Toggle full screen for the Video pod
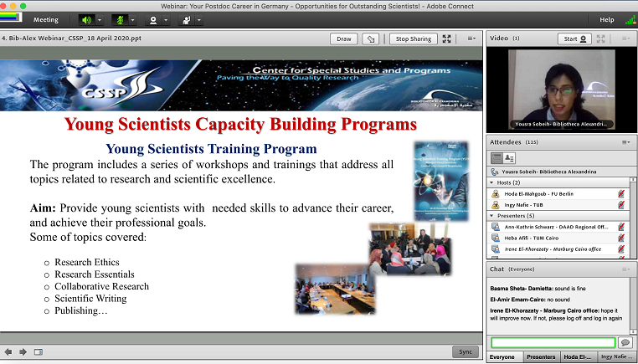This screenshot has height=364, width=638. coord(600,38)
